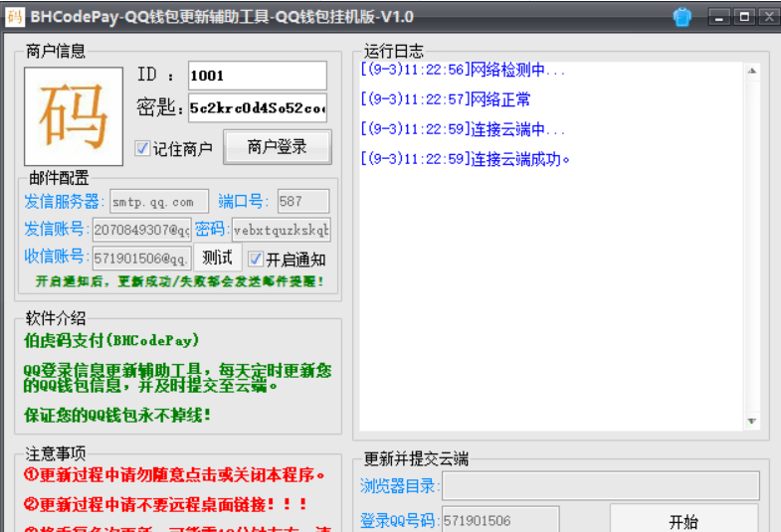Click the log line 连接云端中...

pyautogui.click(x=463, y=129)
